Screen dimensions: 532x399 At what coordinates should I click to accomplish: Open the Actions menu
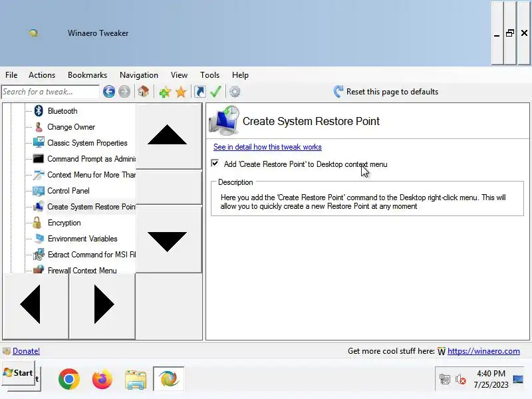coord(42,75)
